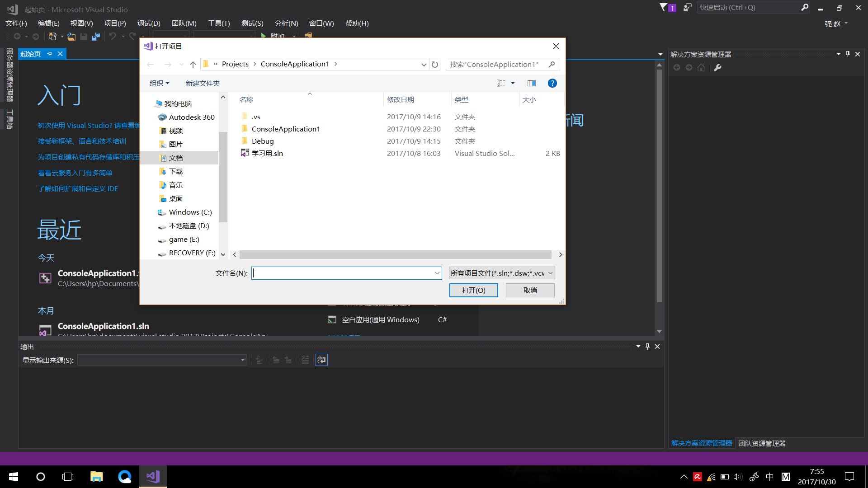Switch to 团队资源管理器 tab
868x488 pixels.
click(x=762, y=443)
